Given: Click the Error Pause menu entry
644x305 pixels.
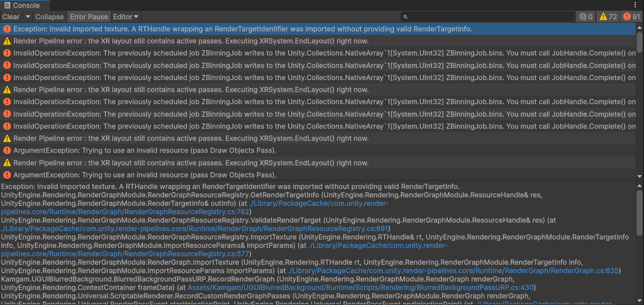Looking at the screenshot, I should (89, 16).
